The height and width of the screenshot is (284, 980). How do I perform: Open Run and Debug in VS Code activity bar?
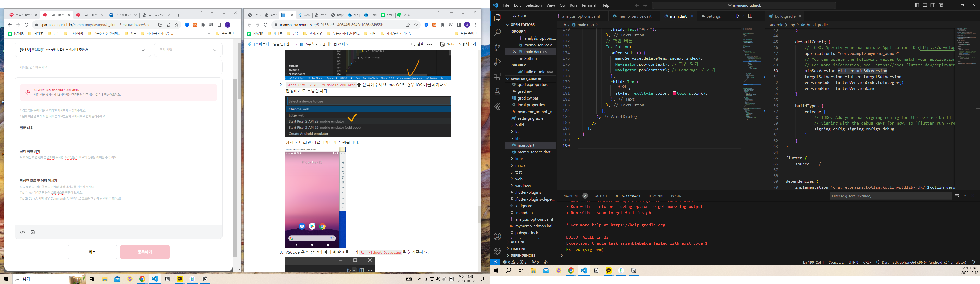click(x=497, y=62)
